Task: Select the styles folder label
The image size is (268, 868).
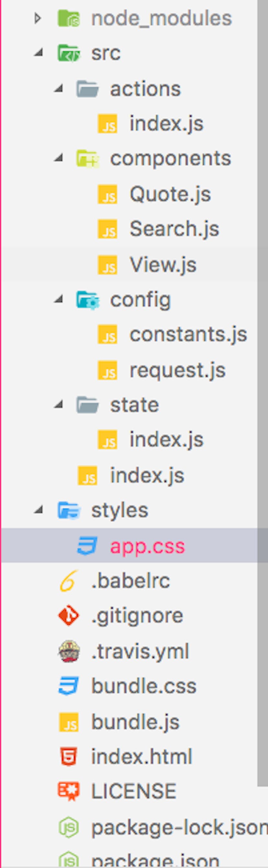Action: [120, 510]
